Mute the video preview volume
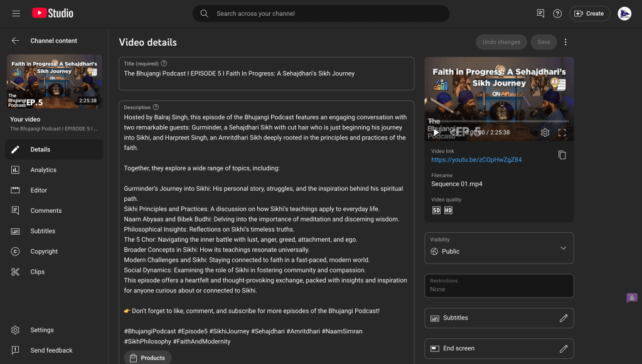 (x=454, y=132)
